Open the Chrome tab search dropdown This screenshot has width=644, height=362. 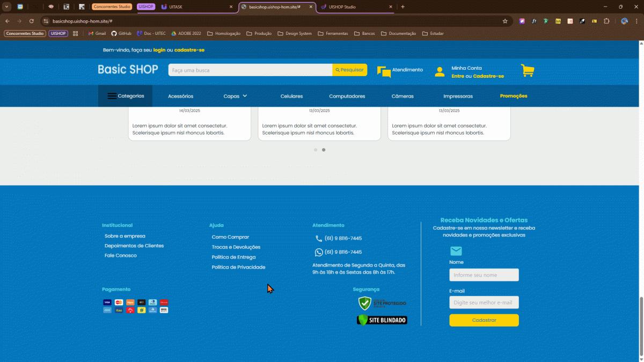point(7,7)
